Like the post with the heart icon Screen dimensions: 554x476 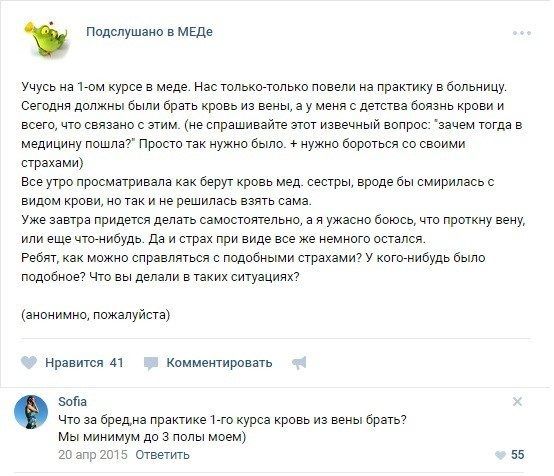click(29, 363)
